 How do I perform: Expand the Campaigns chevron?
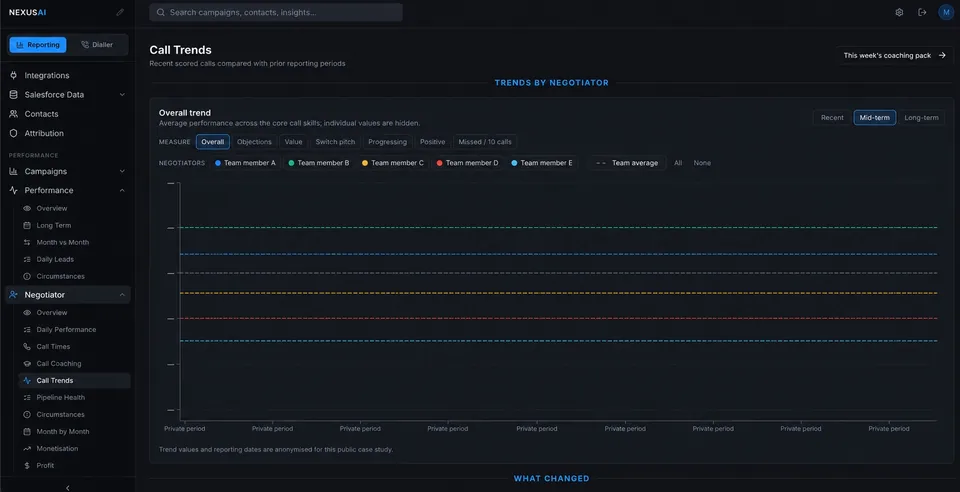[x=122, y=171]
